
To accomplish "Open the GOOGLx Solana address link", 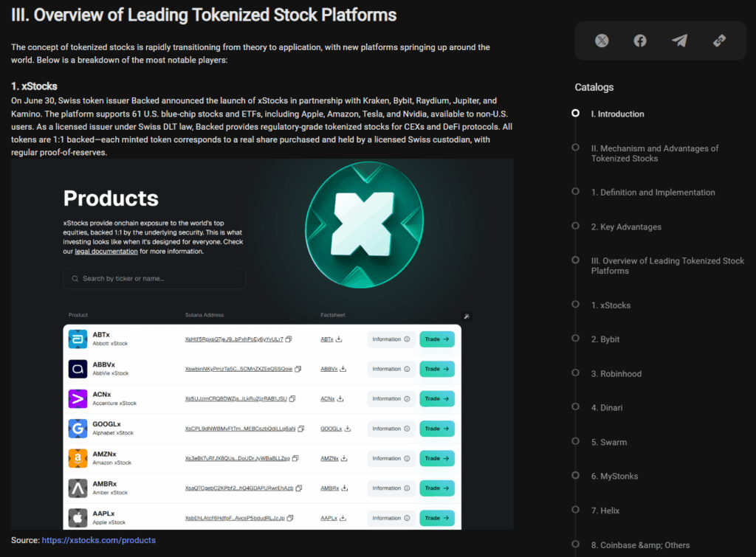I will 240,429.
